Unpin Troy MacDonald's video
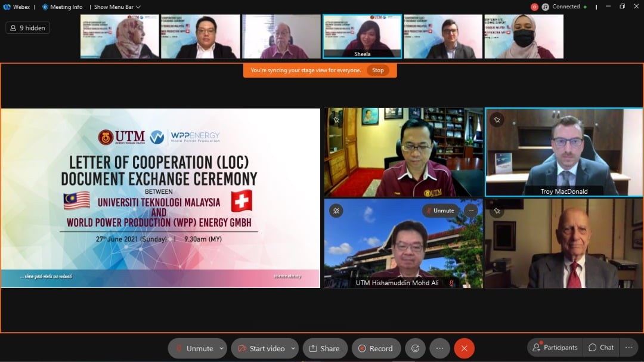644x362 pixels. (497, 119)
